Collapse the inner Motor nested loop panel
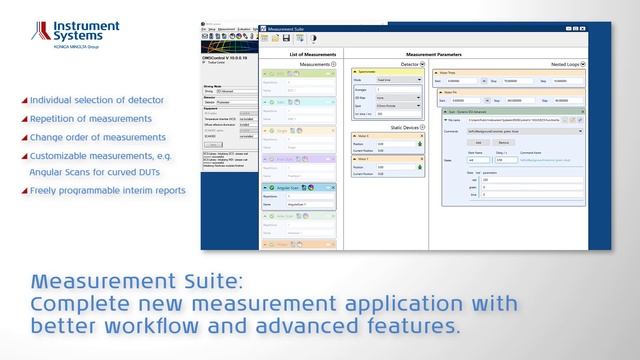 pyautogui.click(x=441, y=92)
